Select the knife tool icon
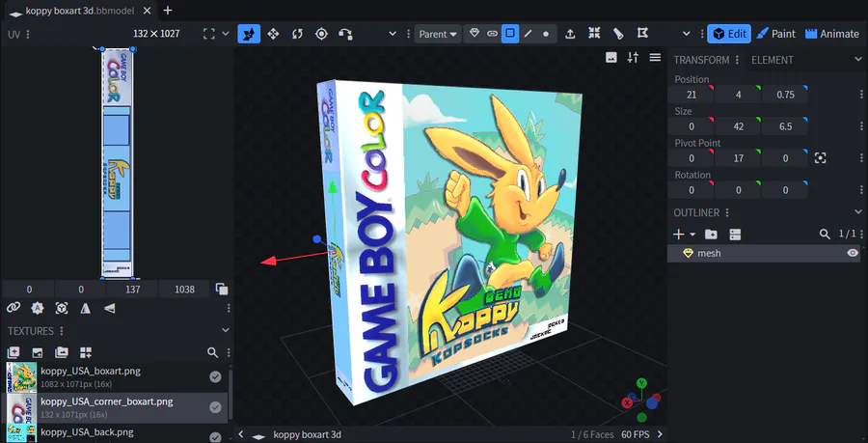The height and width of the screenshot is (443, 868). 618,34
